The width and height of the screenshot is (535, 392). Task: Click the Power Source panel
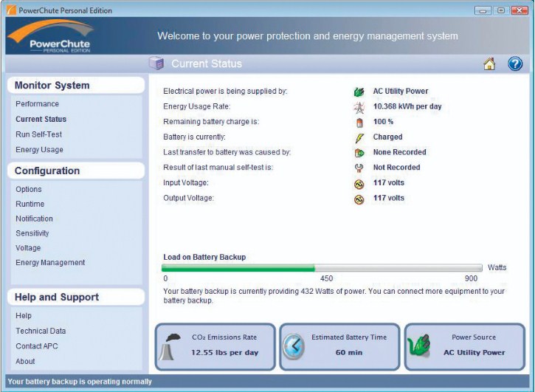pos(465,347)
